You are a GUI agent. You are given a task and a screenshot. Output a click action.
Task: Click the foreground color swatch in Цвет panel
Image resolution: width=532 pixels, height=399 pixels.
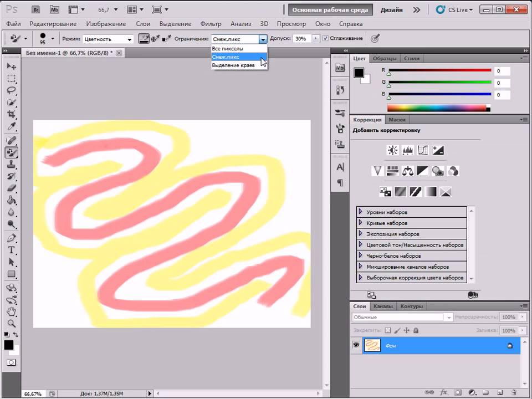tap(359, 73)
